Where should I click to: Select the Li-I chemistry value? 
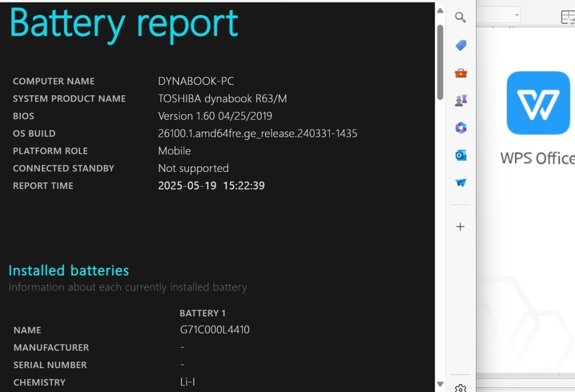[x=187, y=382]
